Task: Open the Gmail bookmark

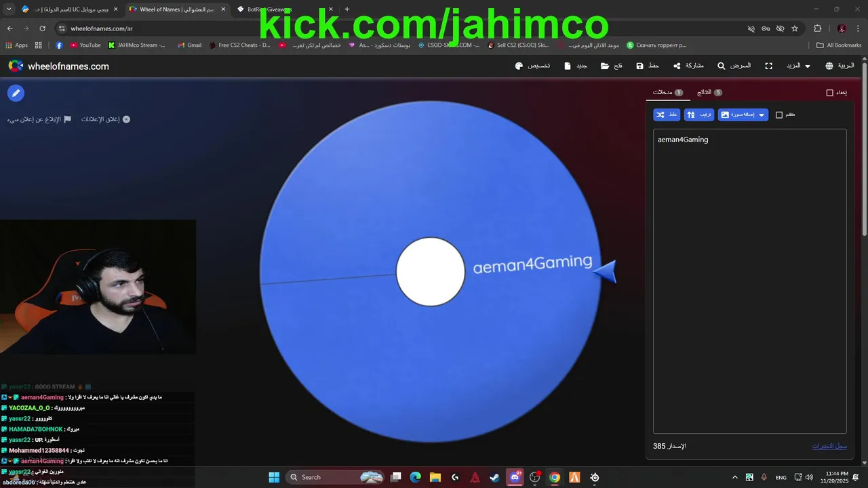Action: (x=189, y=45)
